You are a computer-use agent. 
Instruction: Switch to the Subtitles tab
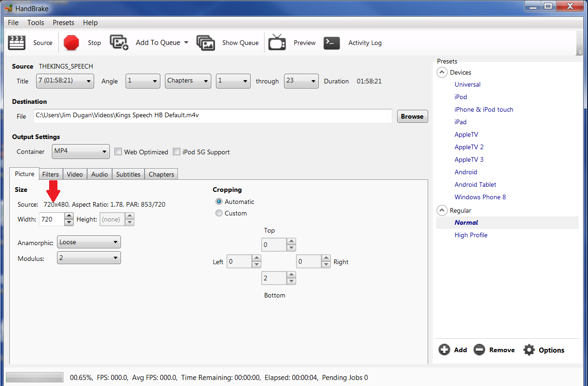pos(128,174)
